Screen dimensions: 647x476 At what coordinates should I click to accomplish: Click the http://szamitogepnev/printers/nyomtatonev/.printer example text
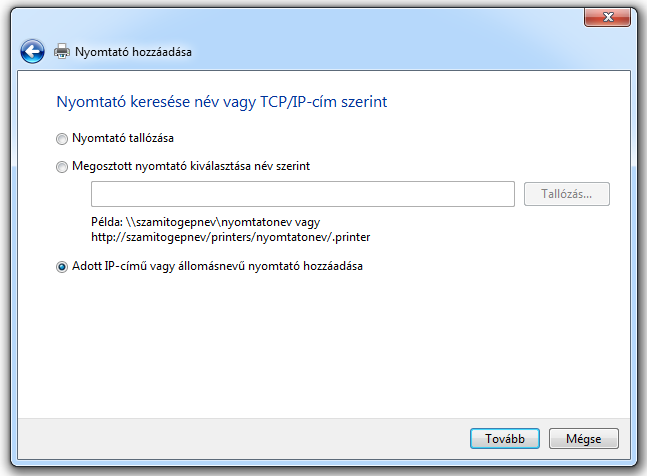tap(231, 237)
